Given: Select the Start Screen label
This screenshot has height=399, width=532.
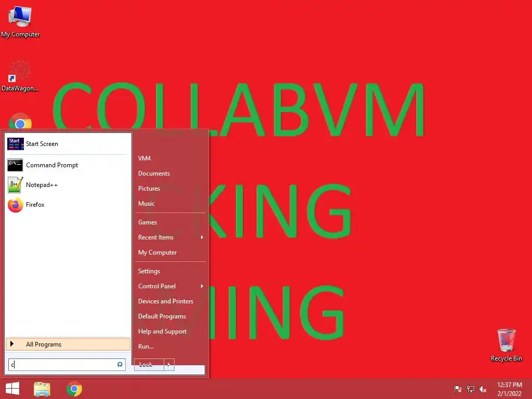Looking at the screenshot, I should pyautogui.click(x=42, y=144).
